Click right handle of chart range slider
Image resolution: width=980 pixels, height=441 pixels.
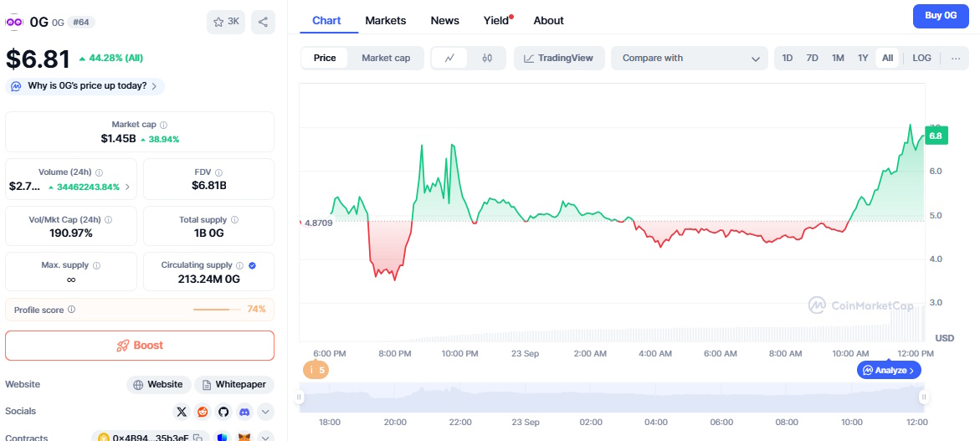pyautogui.click(x=923, y=397)
